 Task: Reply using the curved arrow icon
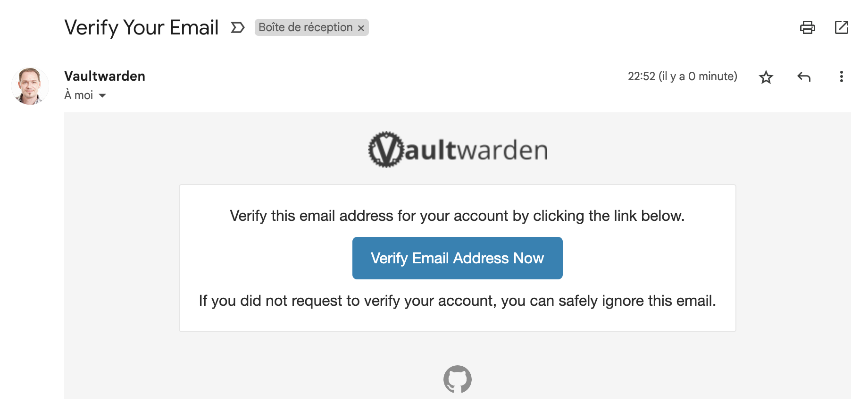[804, 76]
